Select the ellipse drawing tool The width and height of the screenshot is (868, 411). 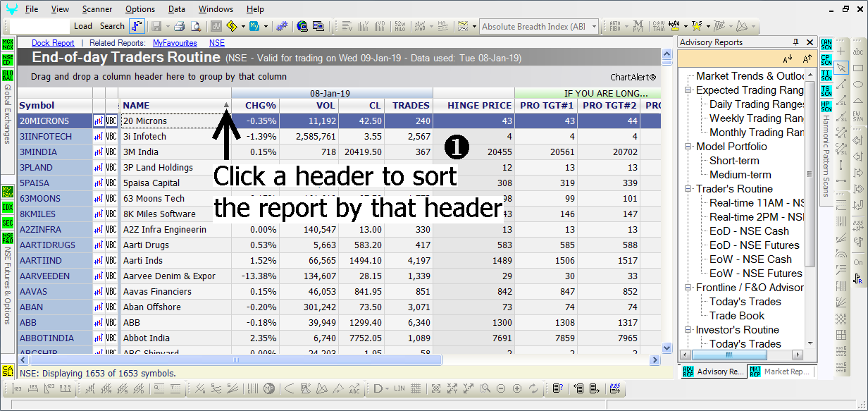pos(858,85)
